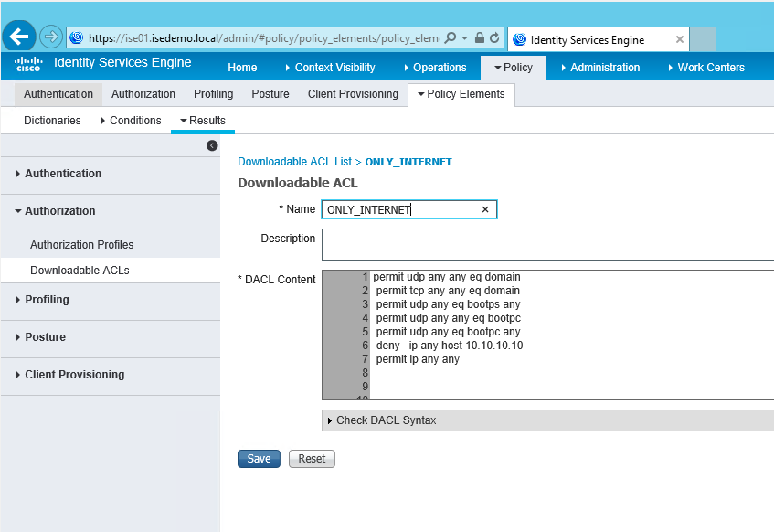Click the site icon in address bar
Viewport: 774px width, 532px height.
coord(77,37)
